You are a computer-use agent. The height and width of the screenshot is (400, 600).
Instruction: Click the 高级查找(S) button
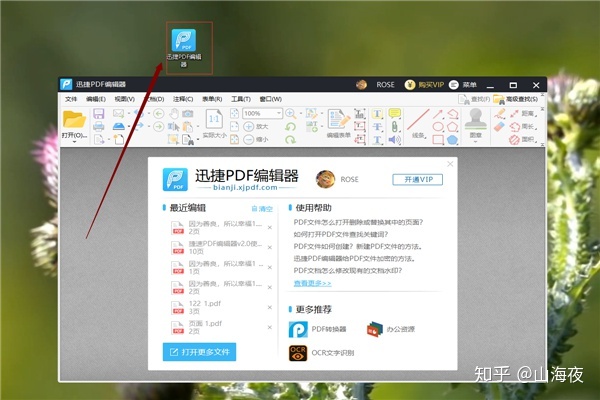tap(516, 100)
